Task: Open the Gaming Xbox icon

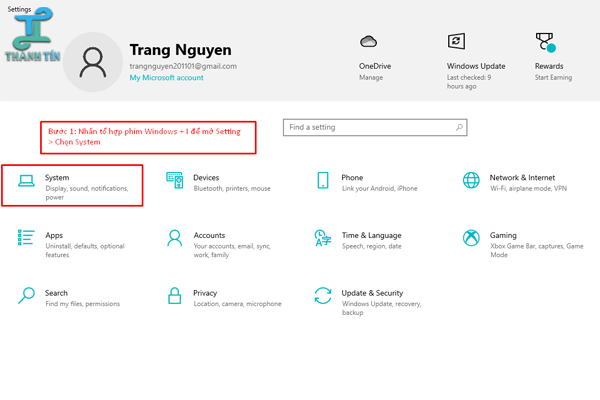Action: [471, 238]
